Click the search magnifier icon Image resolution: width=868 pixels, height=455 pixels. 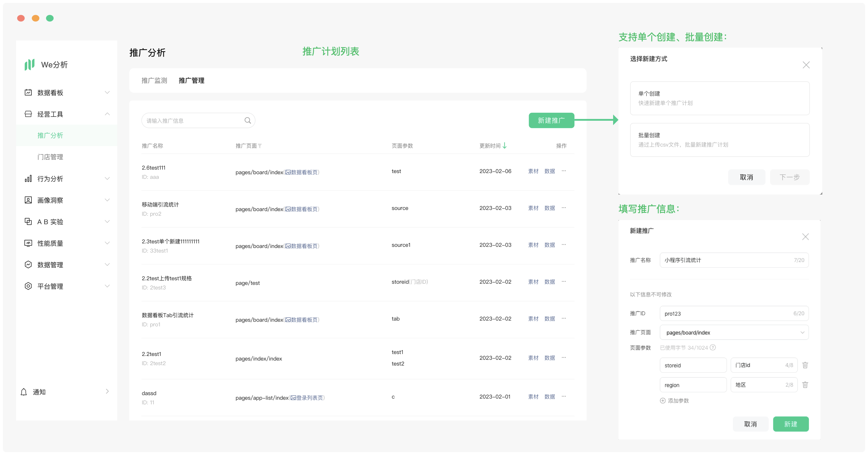(248, 120)
